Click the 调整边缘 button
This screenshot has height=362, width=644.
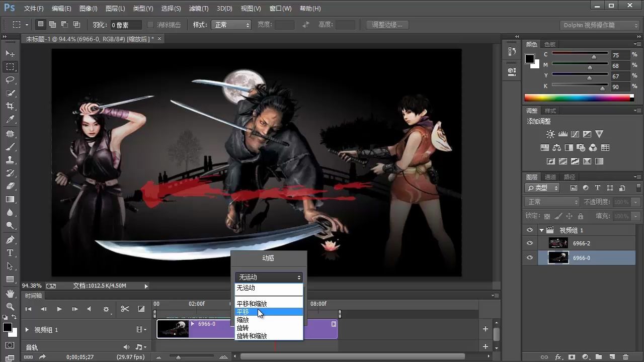386,25
